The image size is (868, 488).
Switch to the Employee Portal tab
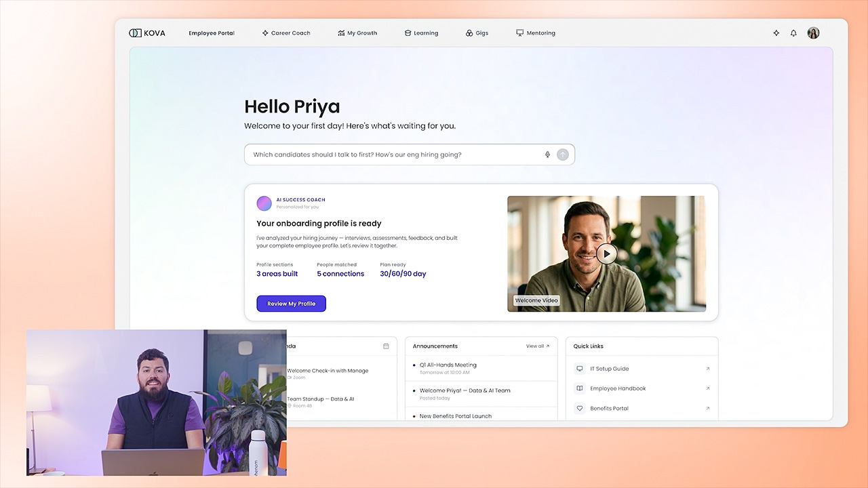[211, 33]
